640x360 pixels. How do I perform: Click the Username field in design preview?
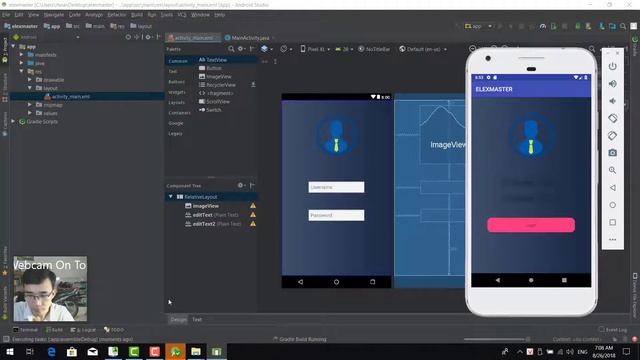tap(336, 187)
